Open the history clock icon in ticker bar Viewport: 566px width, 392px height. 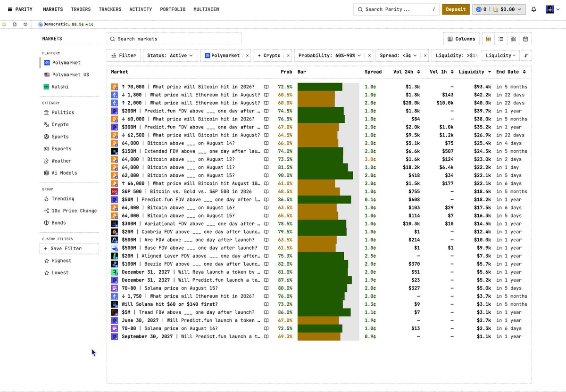[x=25, y=24]
